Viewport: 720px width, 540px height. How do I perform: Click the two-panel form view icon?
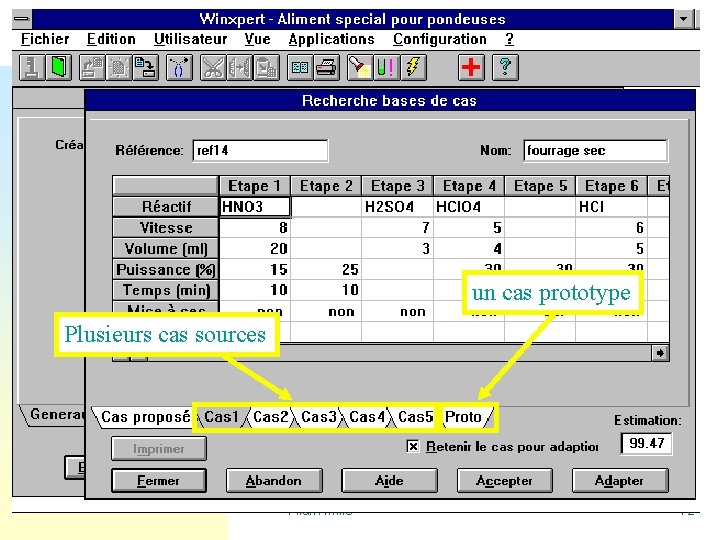click(300, 68)
